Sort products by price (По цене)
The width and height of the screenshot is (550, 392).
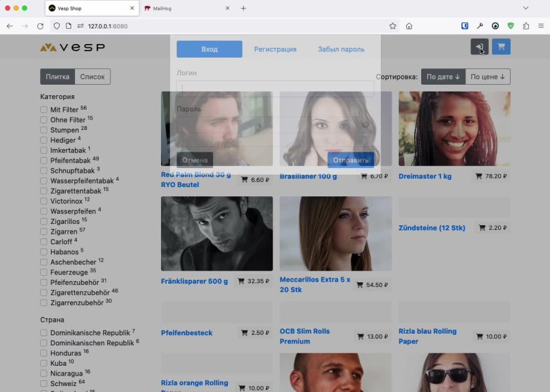(488, 76)
